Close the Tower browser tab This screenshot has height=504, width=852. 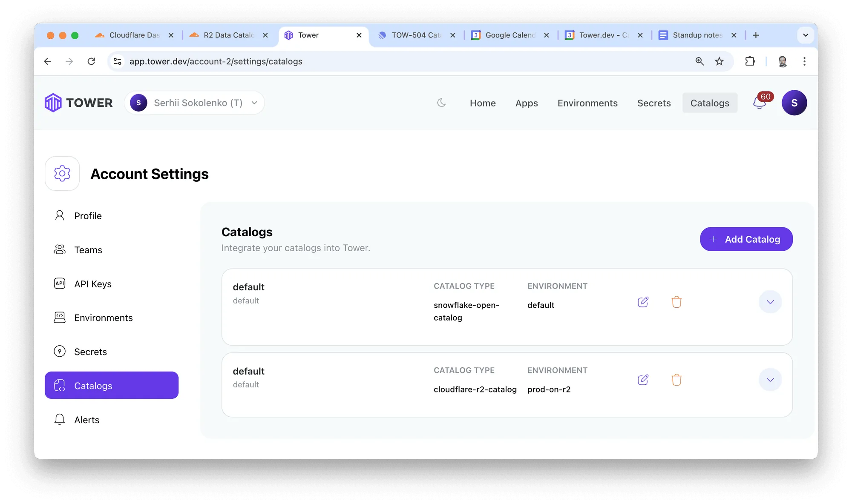[x=359, y=35]
